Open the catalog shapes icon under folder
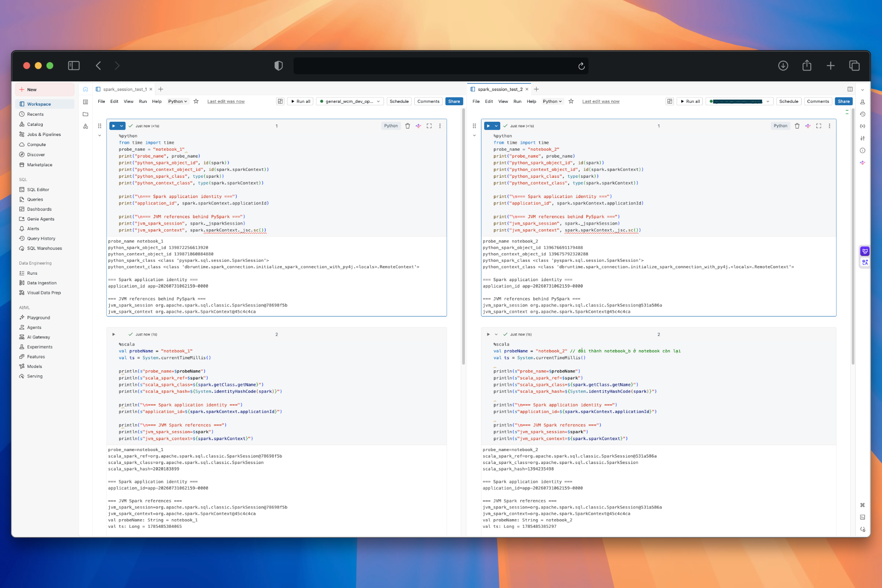The width and height of the screenshot is (882, 588). tap(85, 126)
